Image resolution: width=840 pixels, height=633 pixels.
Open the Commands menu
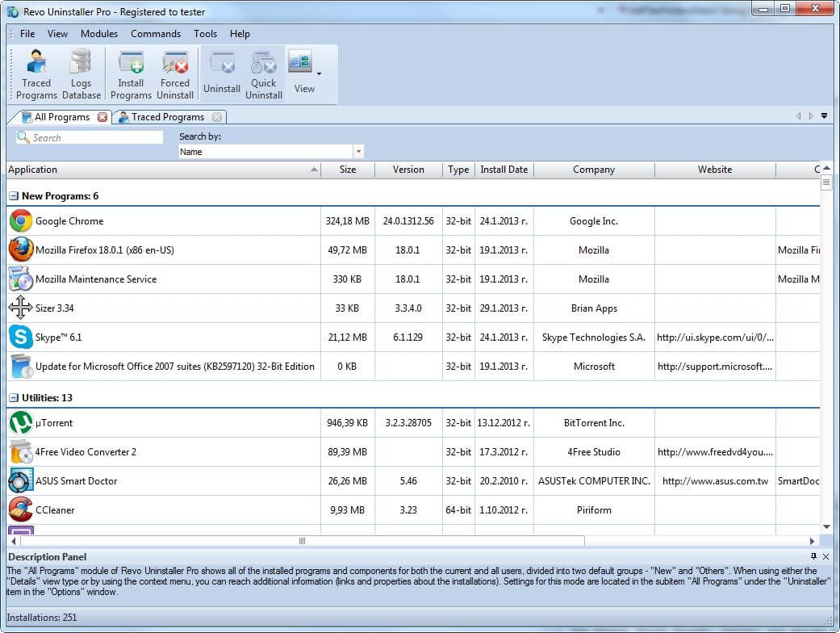point(156,34)
